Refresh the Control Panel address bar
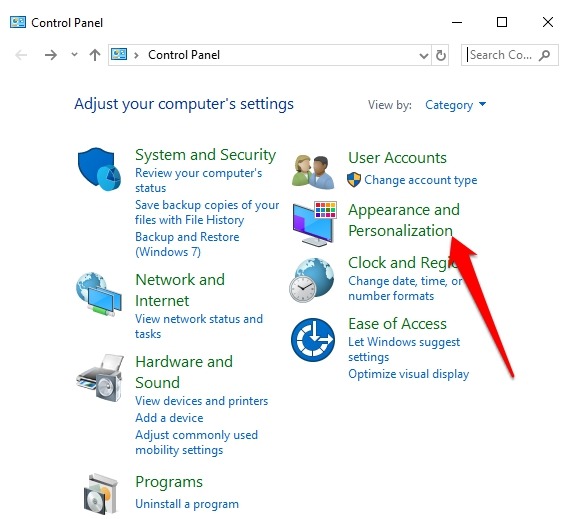This screenshot has width=565, height=519. 440,55
